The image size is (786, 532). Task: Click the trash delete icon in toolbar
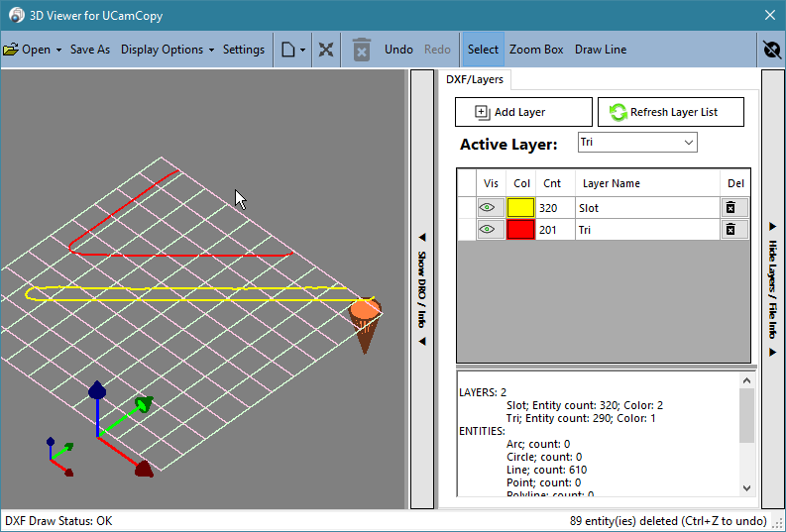[362, 50]
